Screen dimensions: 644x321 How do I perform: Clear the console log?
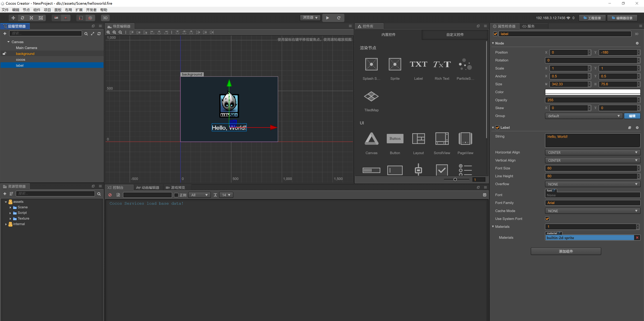(110, 195)
